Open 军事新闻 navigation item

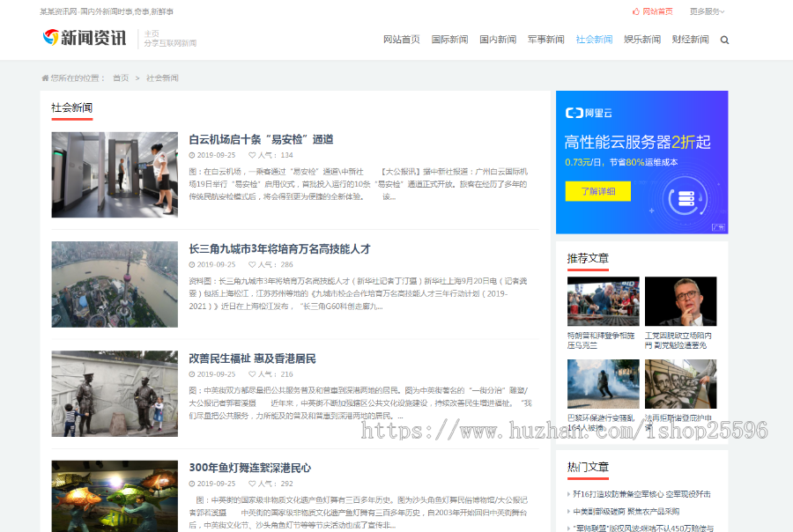[x=545, y=40]
